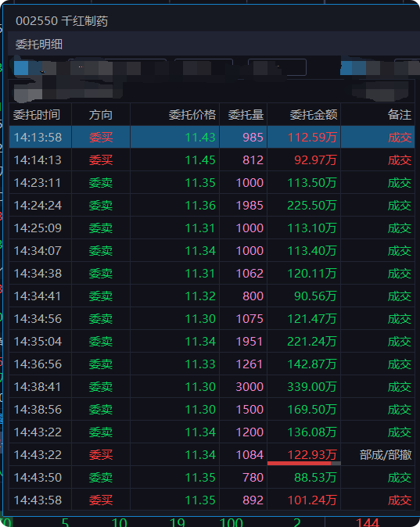This screenshot has width=420, height=527.
Task: Select the highlighted 14:13:58 委买 row
Action: (x=212, y=137)
